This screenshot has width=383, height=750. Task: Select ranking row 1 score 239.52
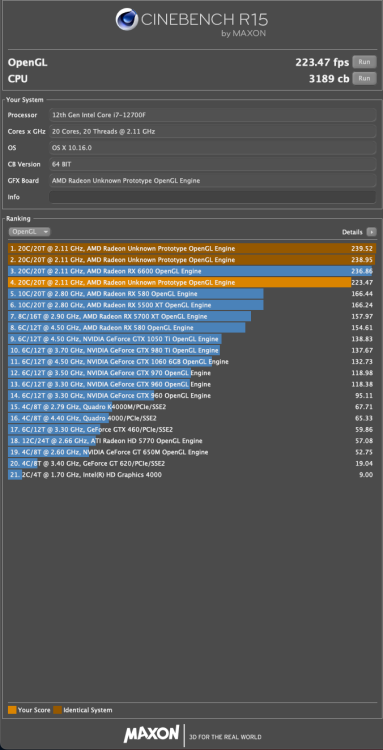pos(192,248)
